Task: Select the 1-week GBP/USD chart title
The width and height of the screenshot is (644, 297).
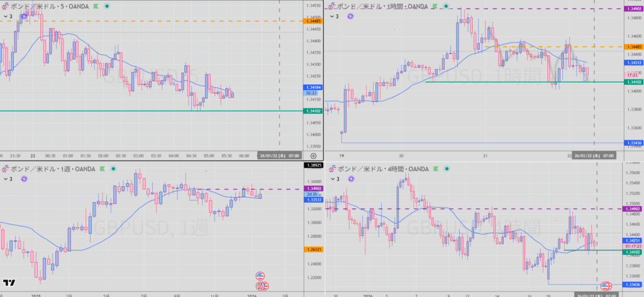Action: point(48,169)
